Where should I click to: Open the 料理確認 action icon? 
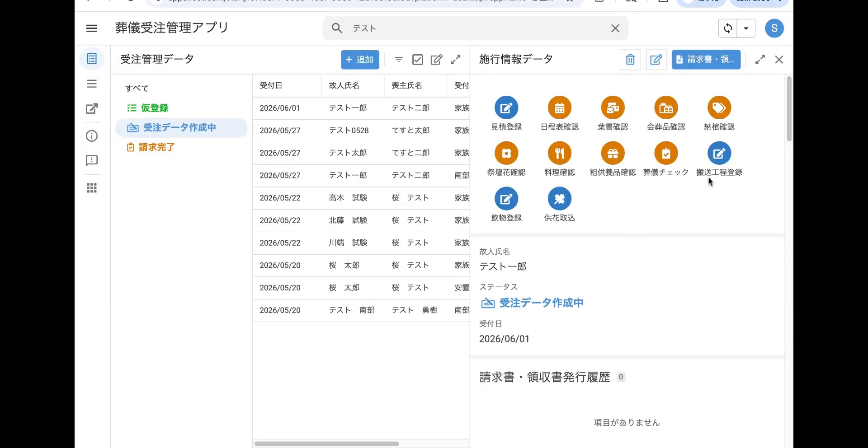tap(560, 154)
